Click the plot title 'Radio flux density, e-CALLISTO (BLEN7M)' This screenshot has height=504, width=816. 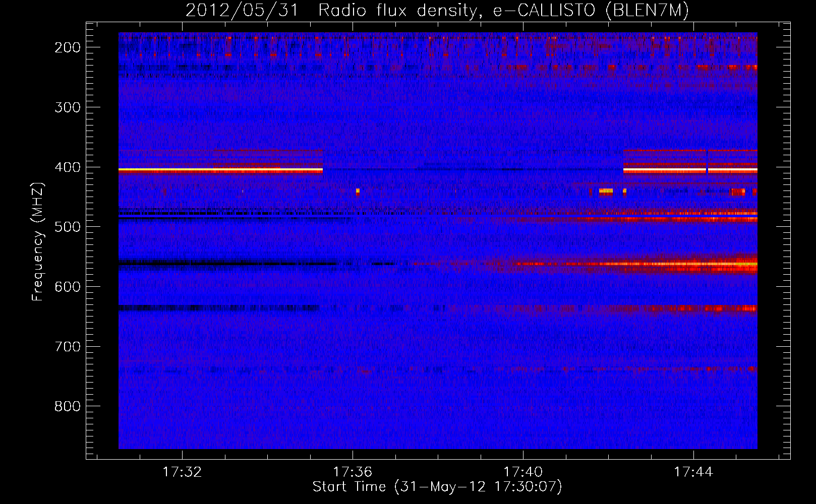[x=503, y=11]
